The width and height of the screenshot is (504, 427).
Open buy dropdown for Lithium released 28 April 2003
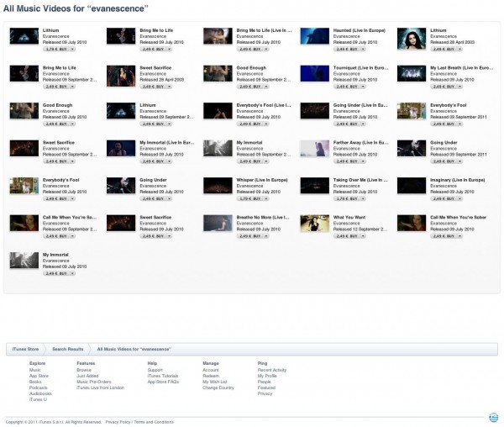[460, 50]
